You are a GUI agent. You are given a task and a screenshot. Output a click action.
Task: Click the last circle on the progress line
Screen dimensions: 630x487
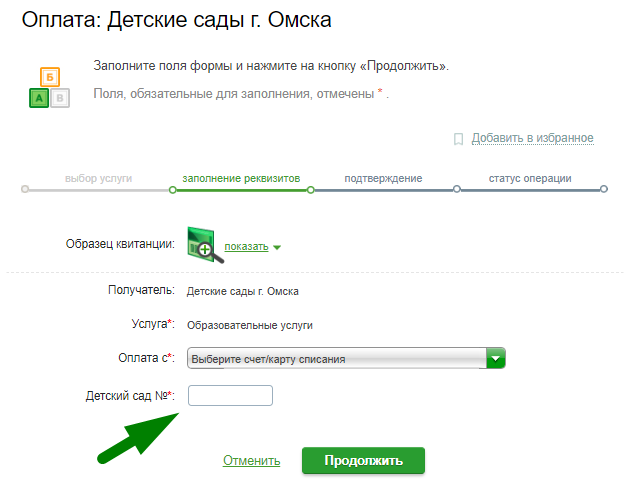[604, 189]
